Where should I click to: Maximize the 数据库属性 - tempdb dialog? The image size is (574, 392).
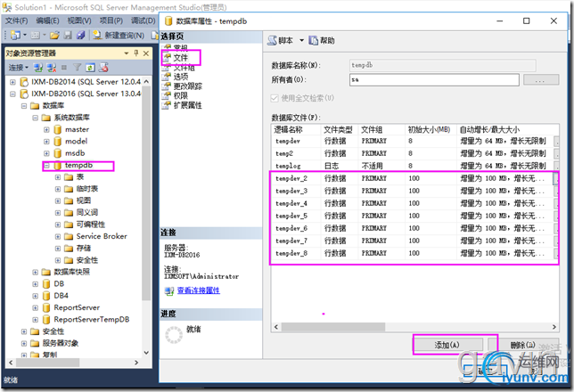tap(526, 20)
